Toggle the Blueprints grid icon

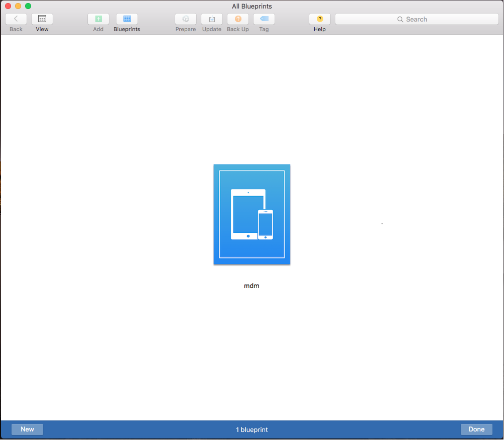point(127,19)
